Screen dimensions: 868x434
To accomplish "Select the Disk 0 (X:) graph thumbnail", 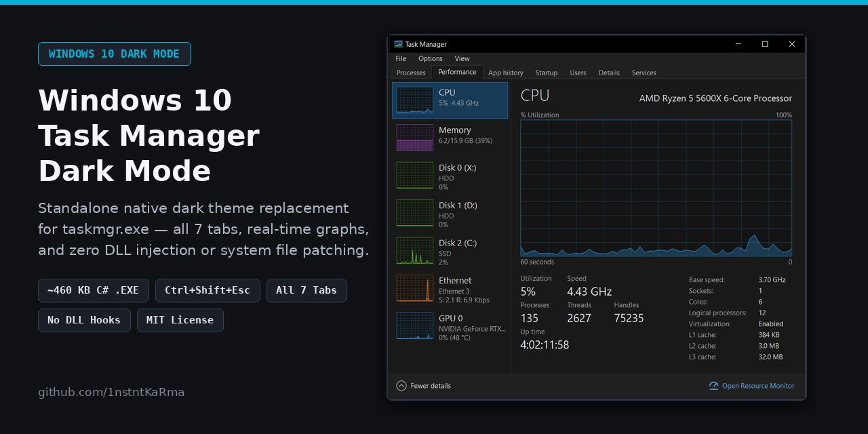I will (x=414, y=175).
